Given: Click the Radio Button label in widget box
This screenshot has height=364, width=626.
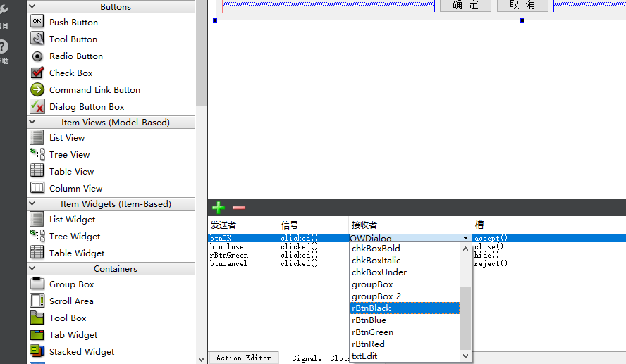Looking at the screenshot, I should (76, 56).
